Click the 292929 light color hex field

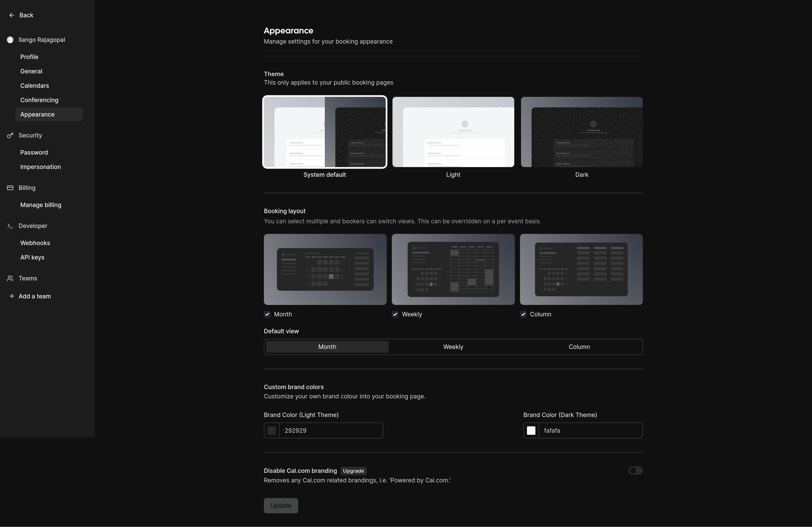(331, 431)
